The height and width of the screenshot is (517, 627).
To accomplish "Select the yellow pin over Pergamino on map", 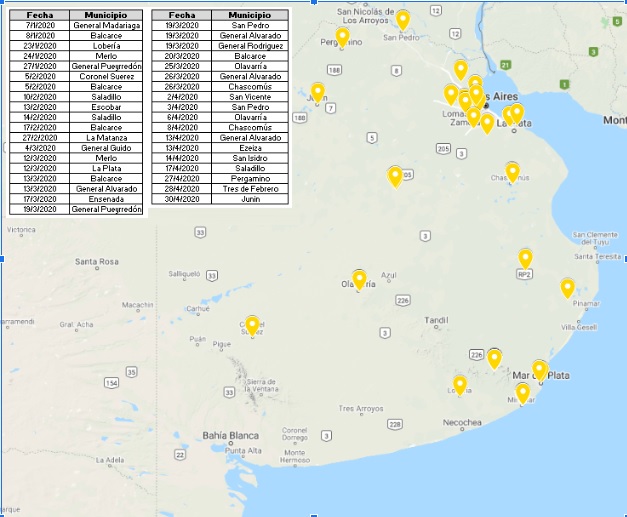I will tap(342, 37).
